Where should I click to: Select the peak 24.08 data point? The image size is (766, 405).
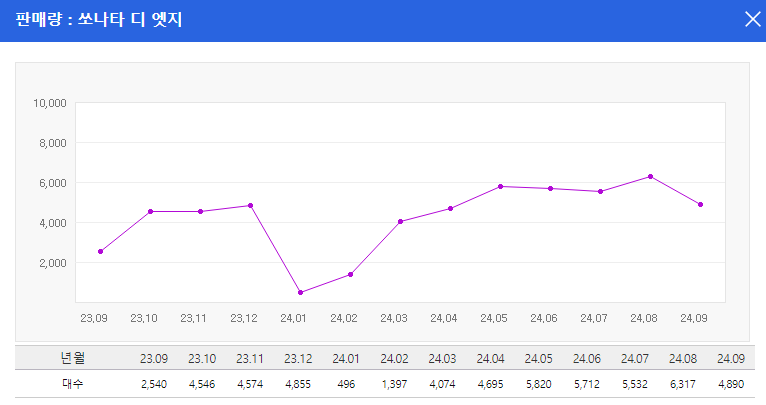[x=650, y=176]
